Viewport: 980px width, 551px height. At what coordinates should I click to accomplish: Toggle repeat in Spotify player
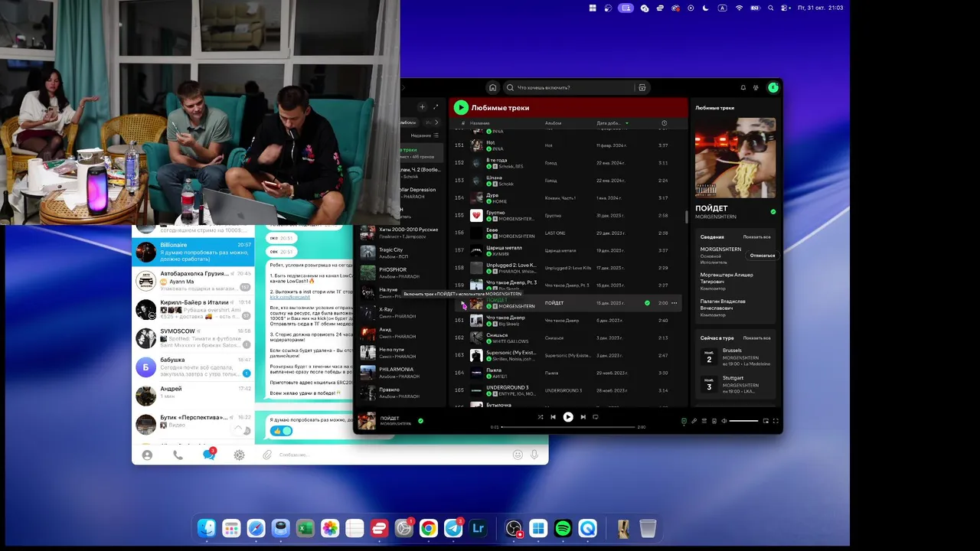click(596, 417)
